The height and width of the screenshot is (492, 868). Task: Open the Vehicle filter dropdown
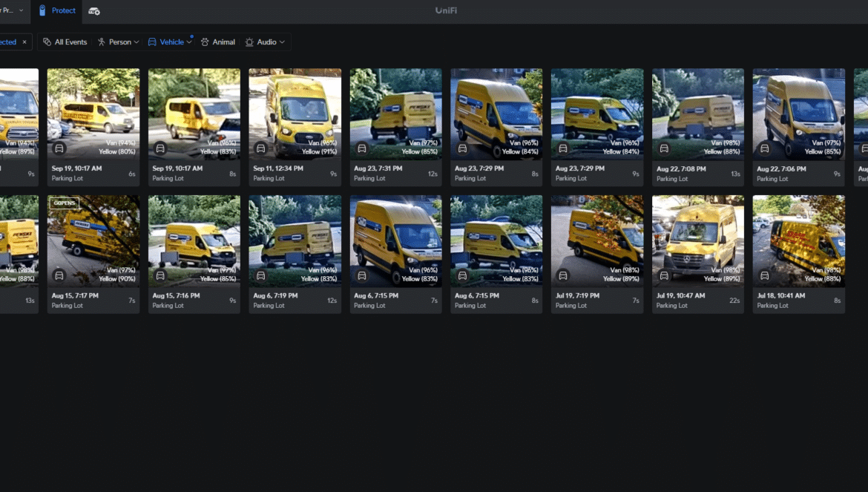pos(170,42)
